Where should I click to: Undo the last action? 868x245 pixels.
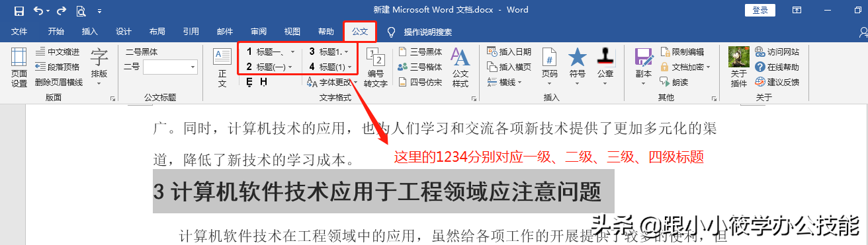pyautogui.click(x=38, y=11)
